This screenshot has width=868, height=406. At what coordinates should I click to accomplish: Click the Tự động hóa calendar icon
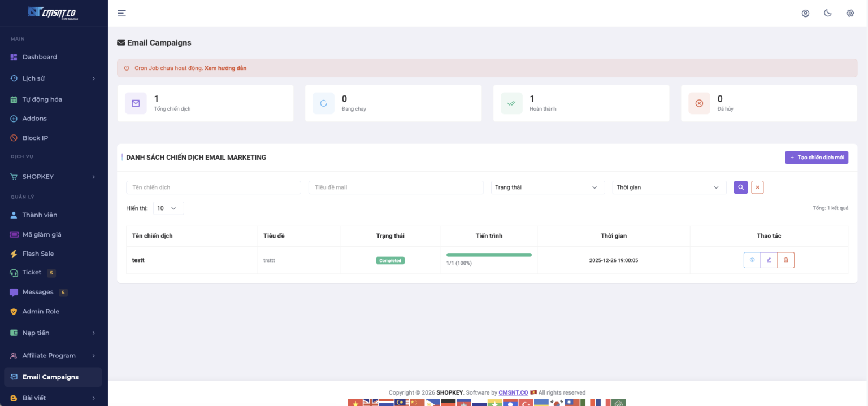[14, 99]
